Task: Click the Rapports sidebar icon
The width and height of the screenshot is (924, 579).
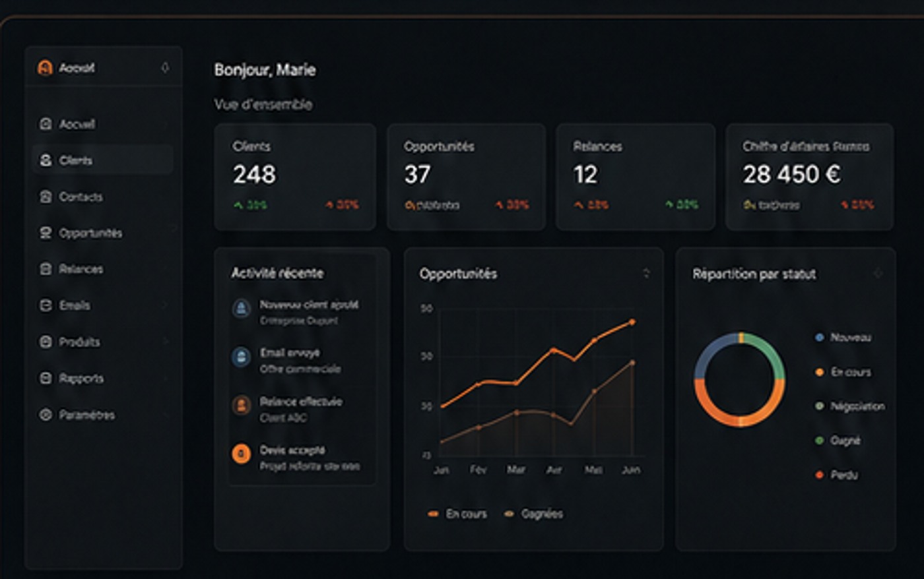Action: (46, 378)
